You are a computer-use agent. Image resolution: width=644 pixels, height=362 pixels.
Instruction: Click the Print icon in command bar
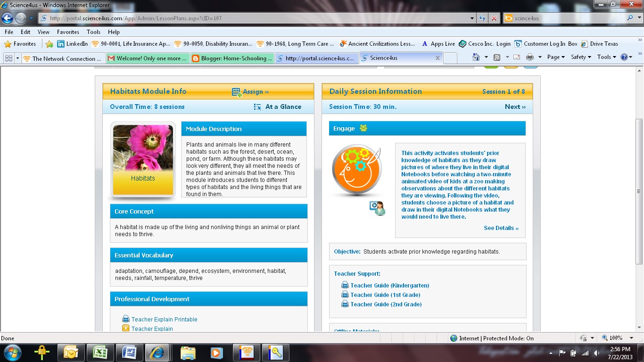coord(530,57)
